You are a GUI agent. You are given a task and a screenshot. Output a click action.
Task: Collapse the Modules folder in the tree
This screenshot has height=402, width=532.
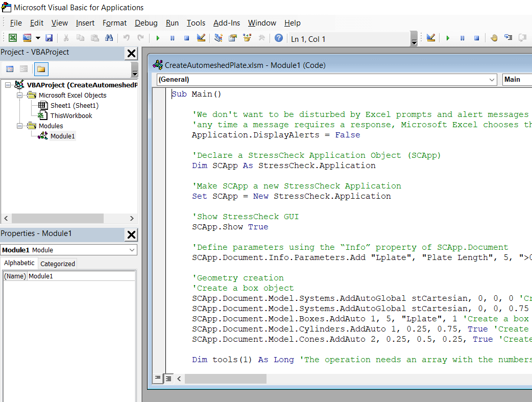[20, 126]
